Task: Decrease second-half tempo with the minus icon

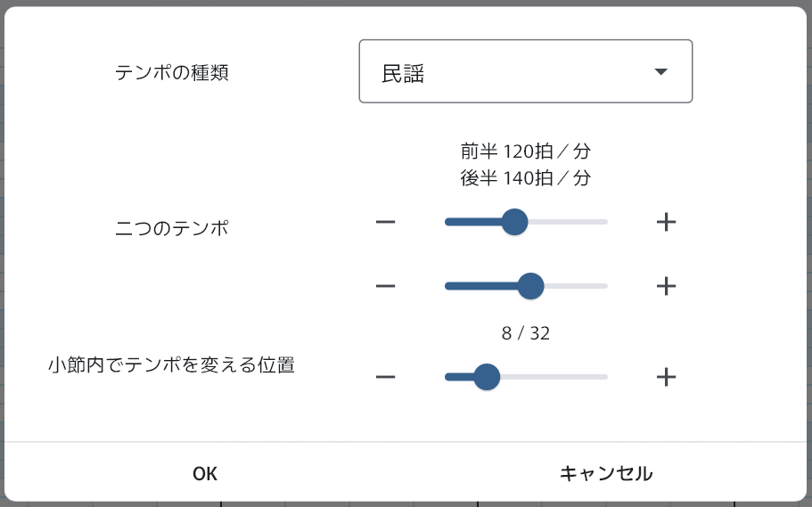Action: click(385, 286)
